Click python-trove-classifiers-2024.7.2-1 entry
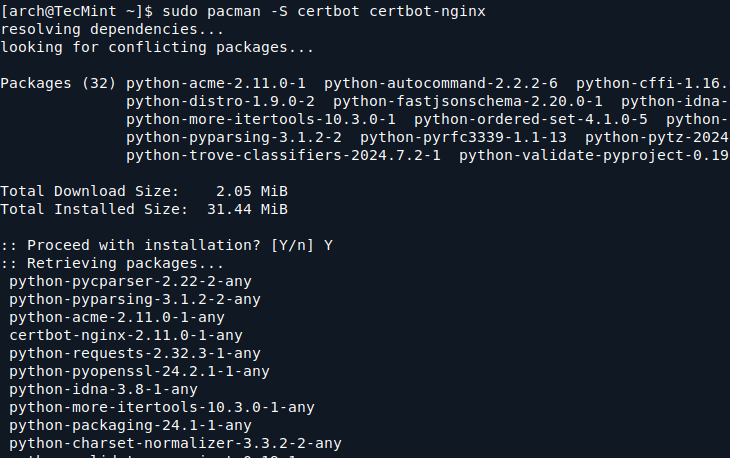Image resolution: width=730 pixels, height=458 pixels. click(288, 156)
